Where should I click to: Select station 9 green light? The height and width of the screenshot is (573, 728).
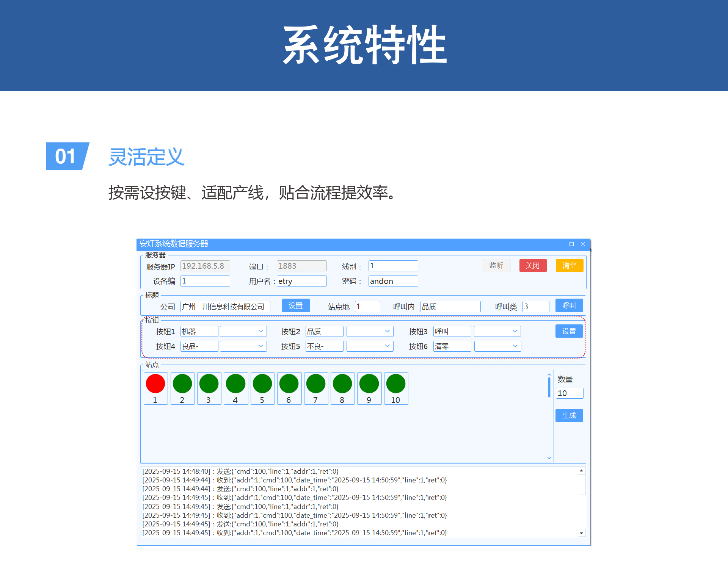(369, 384)
